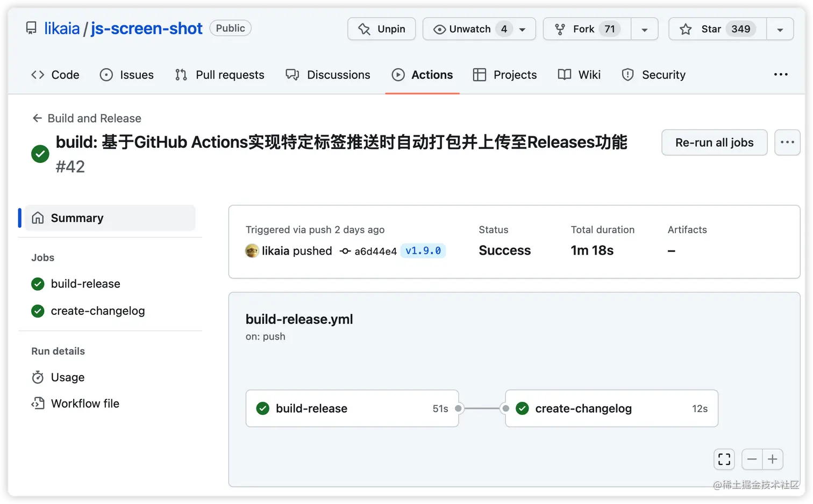The height and width of the screenshot is (504, 813).
Task: Expand the Fork dropdown arrow
Action: point(645,29)
